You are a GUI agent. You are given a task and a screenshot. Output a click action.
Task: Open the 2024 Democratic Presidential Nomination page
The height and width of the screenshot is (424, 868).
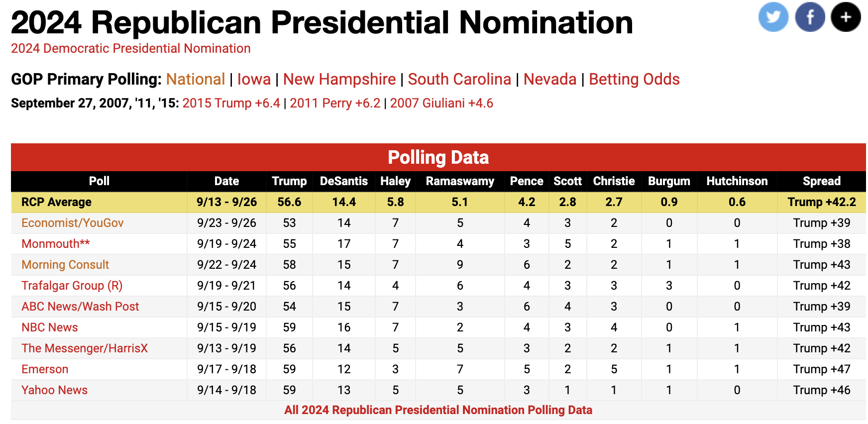point(131,48)
